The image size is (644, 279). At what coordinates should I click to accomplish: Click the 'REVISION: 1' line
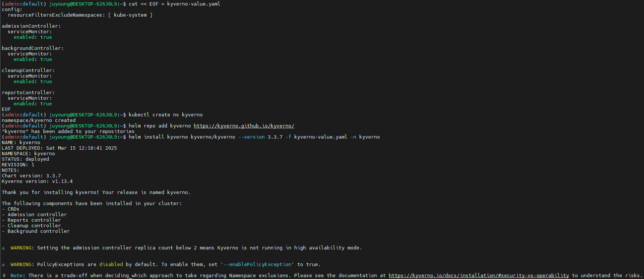[x=18, y=165]
